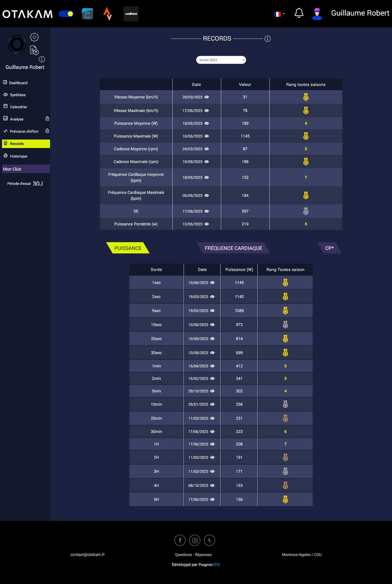Viewport: 392px width, 584px height.
Task: Click the lock icon next to Analyse
Action: [47, 119]
